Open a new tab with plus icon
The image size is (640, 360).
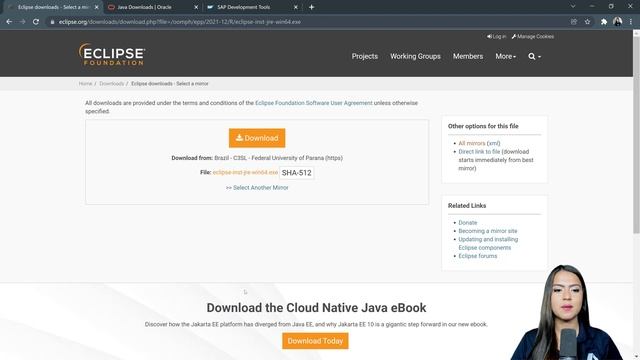[311, 7]
